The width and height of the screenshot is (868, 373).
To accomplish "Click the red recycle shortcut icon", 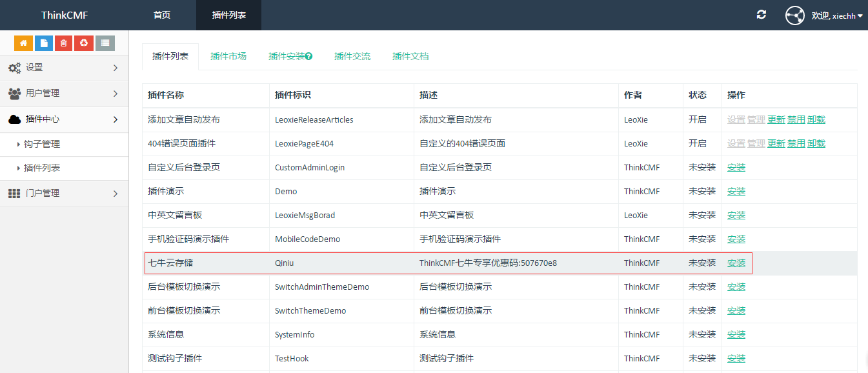I will 84,43.
